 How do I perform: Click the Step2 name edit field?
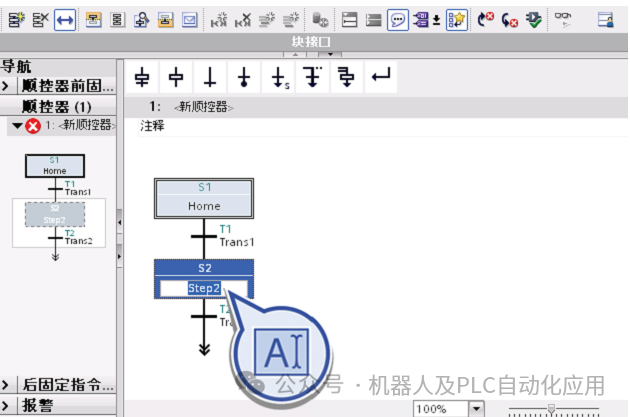tap(204, 288)
